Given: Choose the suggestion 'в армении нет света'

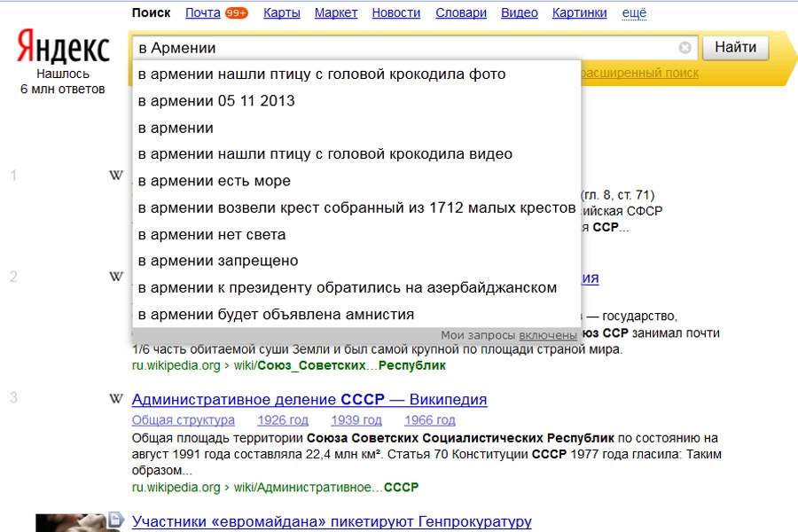Looking at the screenshot, I should pyautogui.click(x=212, y=234).
